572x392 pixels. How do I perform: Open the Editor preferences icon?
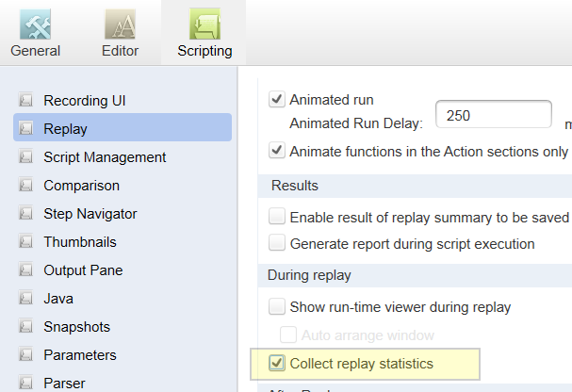coord(120,24)
